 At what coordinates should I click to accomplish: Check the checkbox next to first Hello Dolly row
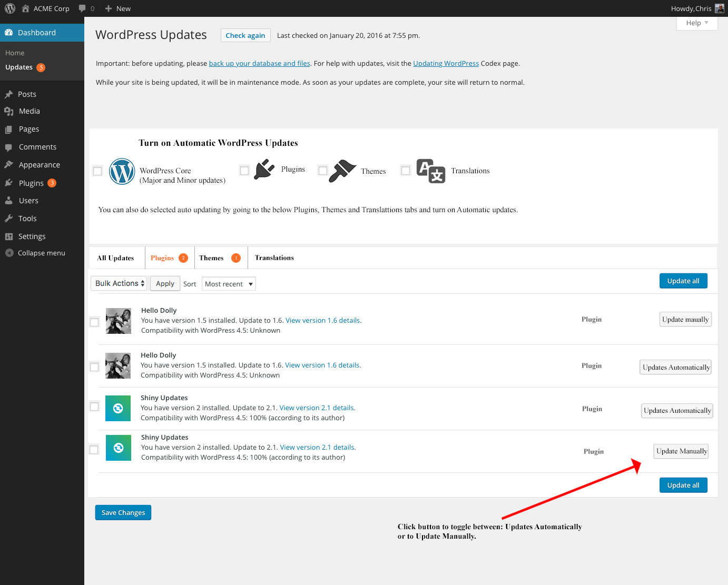click(94, 322)
